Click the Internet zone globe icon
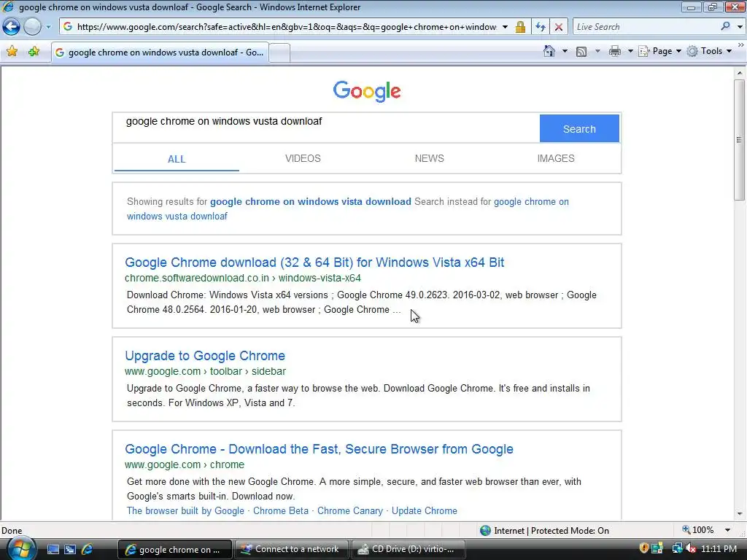Screen dimensions: 747x560 (x=485, y=531)
